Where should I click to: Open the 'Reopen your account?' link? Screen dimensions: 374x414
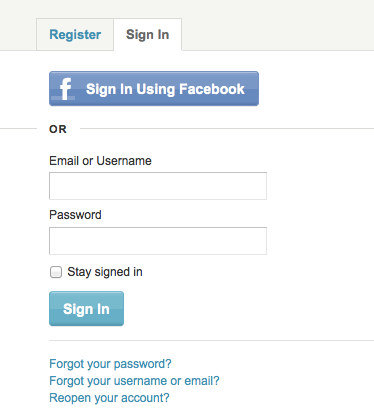point(109,398)
